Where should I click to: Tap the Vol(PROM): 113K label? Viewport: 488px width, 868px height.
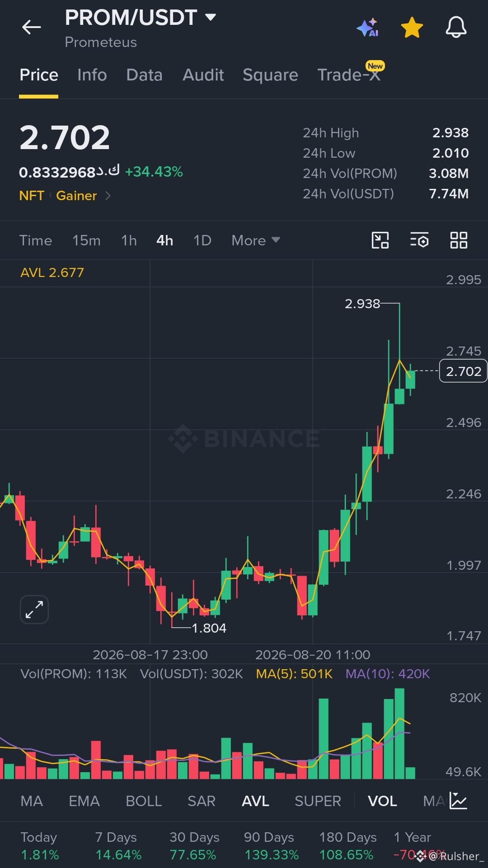74,674
